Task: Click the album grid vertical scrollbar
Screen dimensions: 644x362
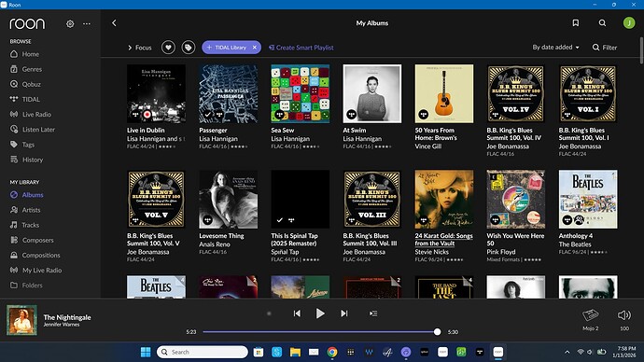Action: click(x=641, y=51)
